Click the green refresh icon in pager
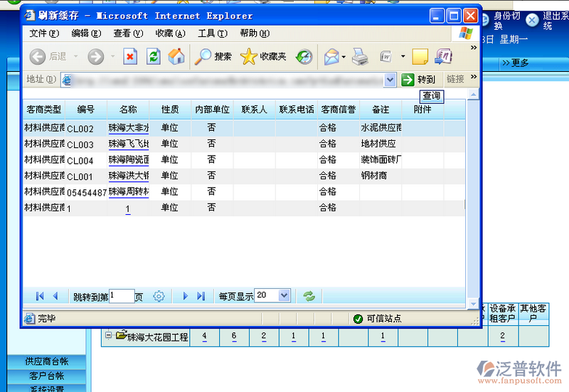Image resolution: width=569 pixels, height=392 pixels. point(309,296)
